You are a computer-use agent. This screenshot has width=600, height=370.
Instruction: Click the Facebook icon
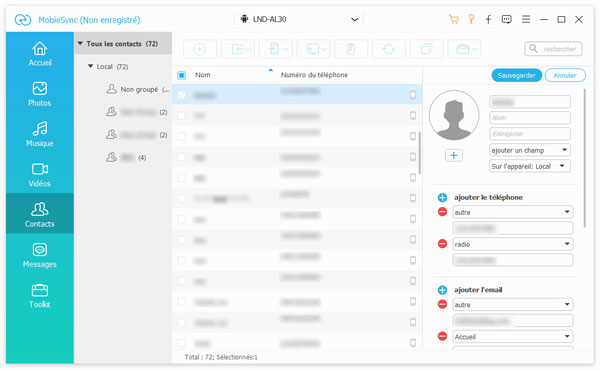pos(489,19)
